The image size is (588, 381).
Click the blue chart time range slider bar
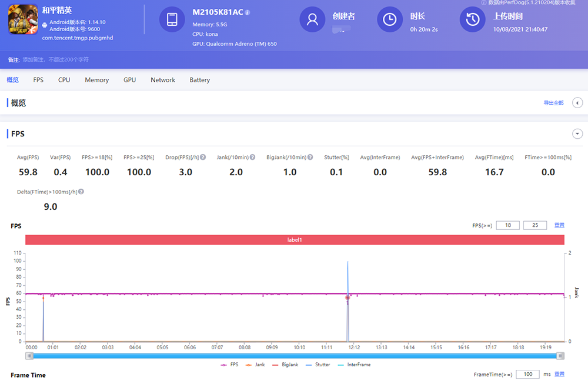pyautogui.click(x=295, y=356)
